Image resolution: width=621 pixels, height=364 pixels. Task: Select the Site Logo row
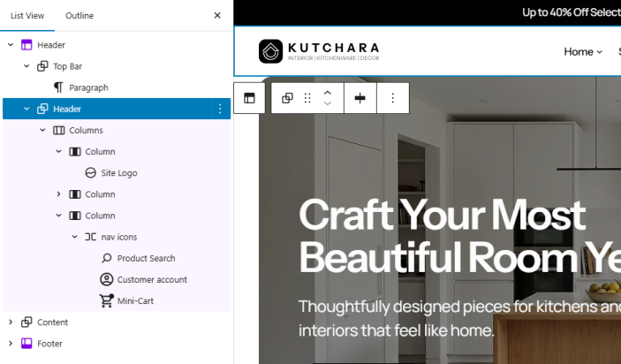point(117,173)
